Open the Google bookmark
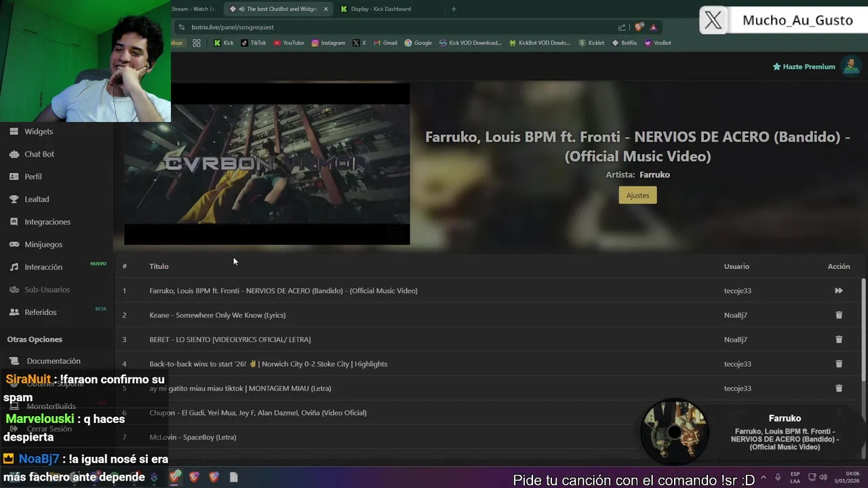Viewport: 868px width, 488px height. 418,43
